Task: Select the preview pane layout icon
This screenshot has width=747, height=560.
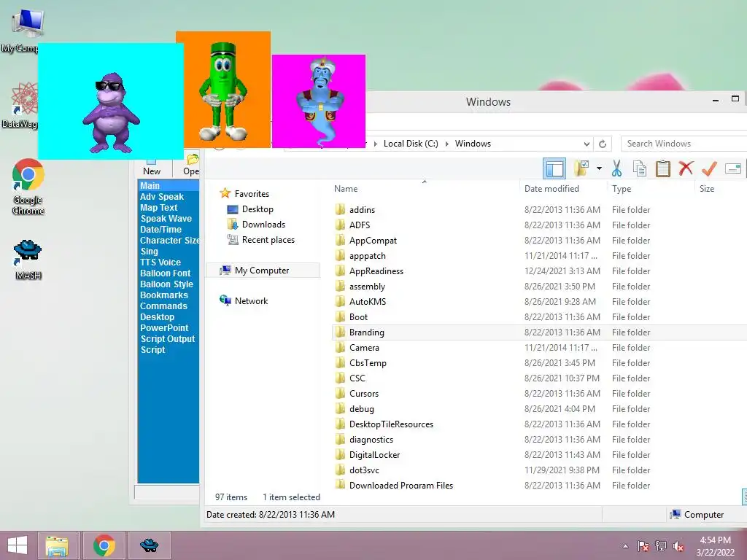Action: pyautogui.click(x=554, y=168)
